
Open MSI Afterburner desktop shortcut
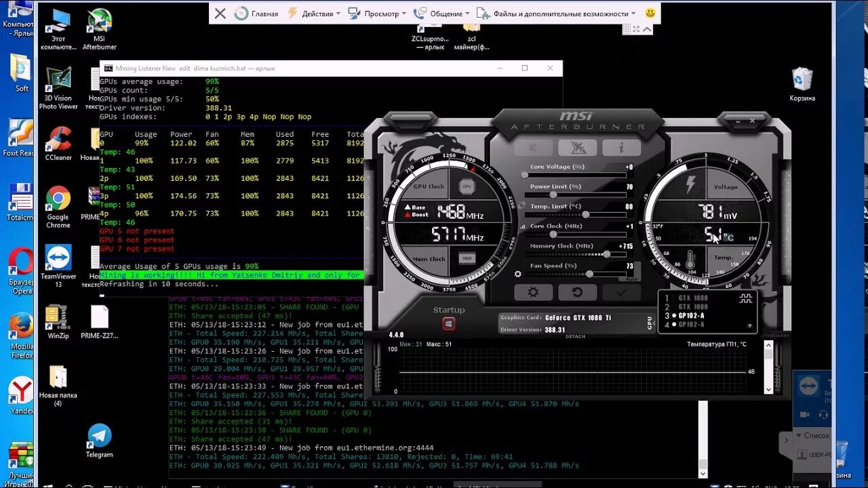coord(100,30)
